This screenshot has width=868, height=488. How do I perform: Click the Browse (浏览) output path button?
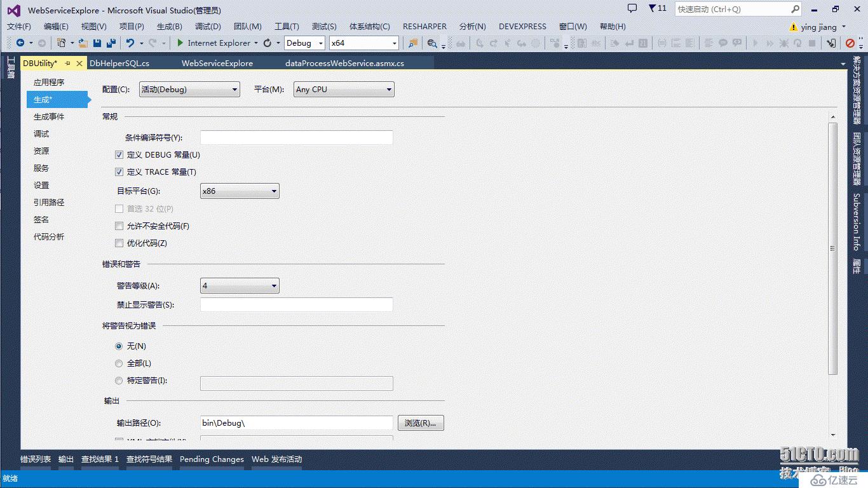pos(421,423)
